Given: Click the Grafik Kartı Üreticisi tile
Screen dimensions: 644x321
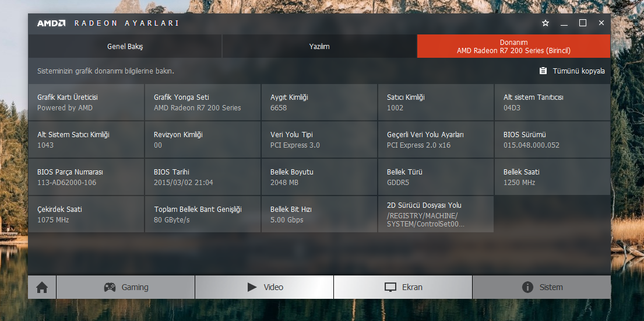Looking at the screenshot, I should point(86,102).
